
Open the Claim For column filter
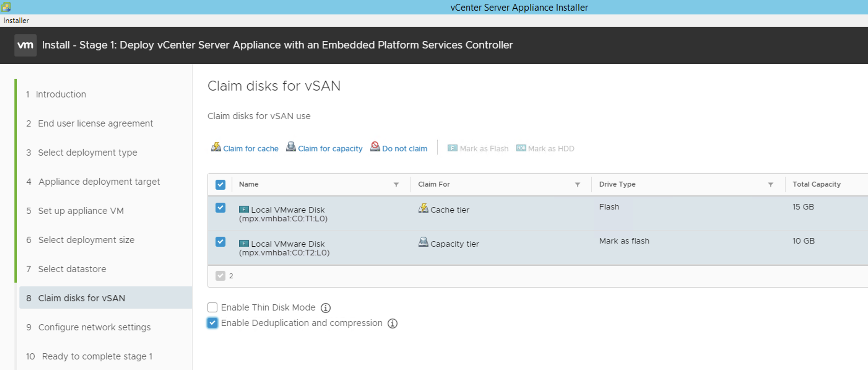tap(578, 184)
